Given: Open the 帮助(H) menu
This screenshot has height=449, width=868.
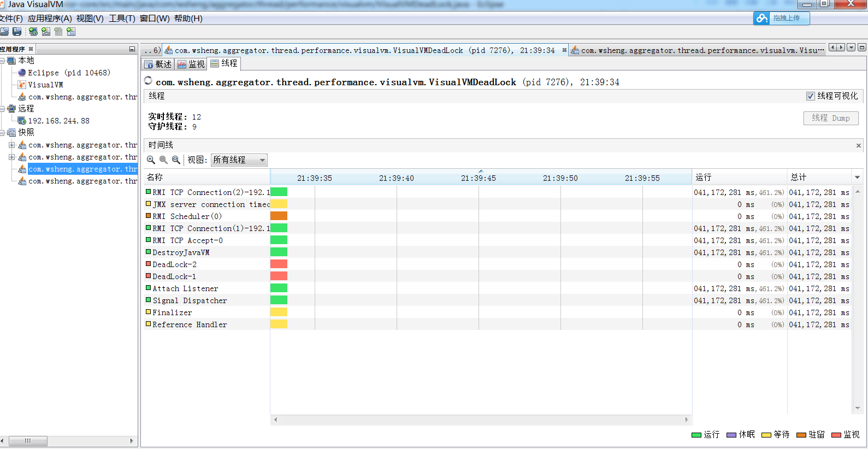Looking at the screenshot, I should (x=188, y=19).
